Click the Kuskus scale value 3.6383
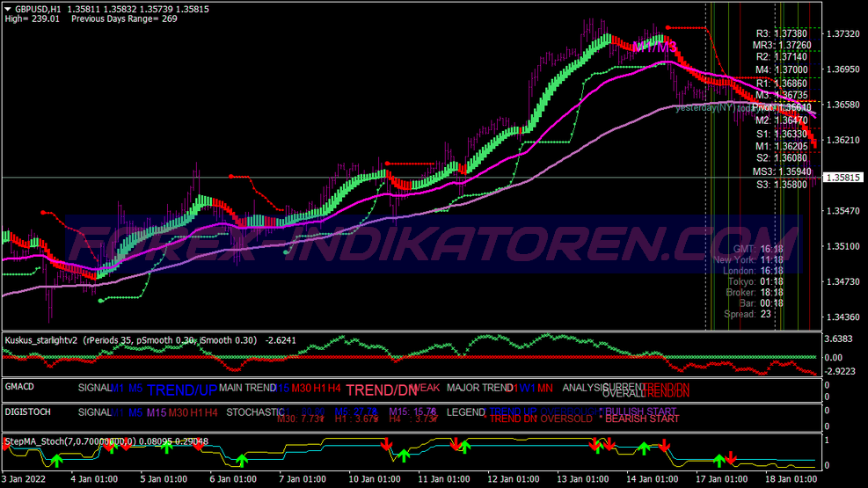 click(x=838, y=339)
